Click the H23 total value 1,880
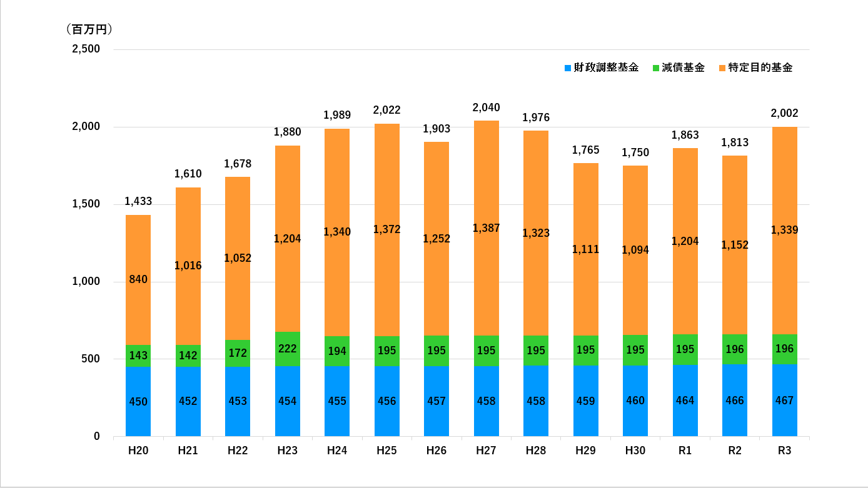The image size is (868, 488). click(x=288, y=132)
